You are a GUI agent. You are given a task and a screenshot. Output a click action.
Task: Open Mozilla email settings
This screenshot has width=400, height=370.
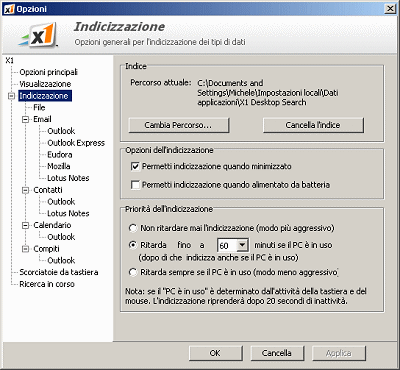[x=59, y=166]
